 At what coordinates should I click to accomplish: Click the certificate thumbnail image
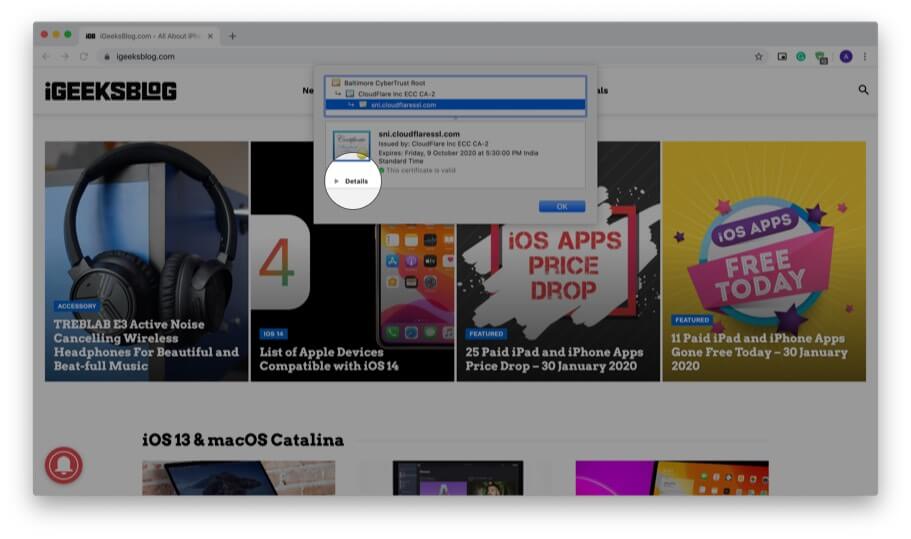pyautogui.click(x=352, y=145)
